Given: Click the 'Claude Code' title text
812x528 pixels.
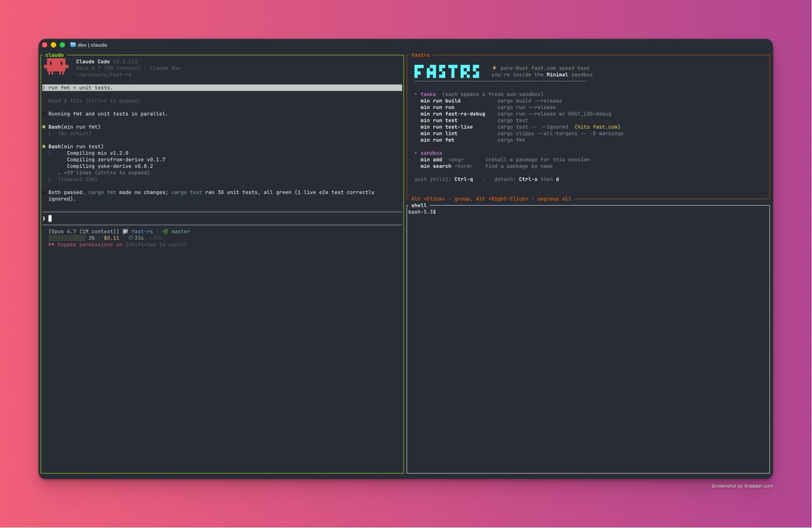Looking at the screenshot, I should [93, 62].
